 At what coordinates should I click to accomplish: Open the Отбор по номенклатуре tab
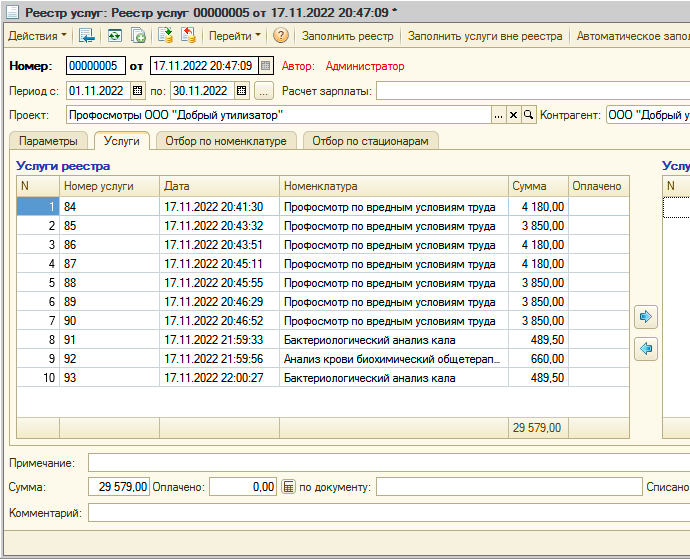(226, 141)
